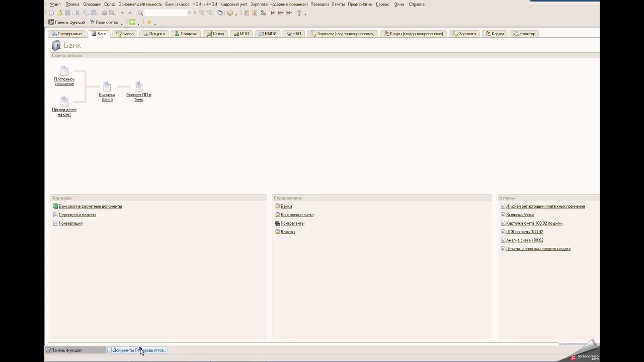Click the Open file toolbar icon
The height and width of the screenshot is (362, 644).
coord(59,13)
